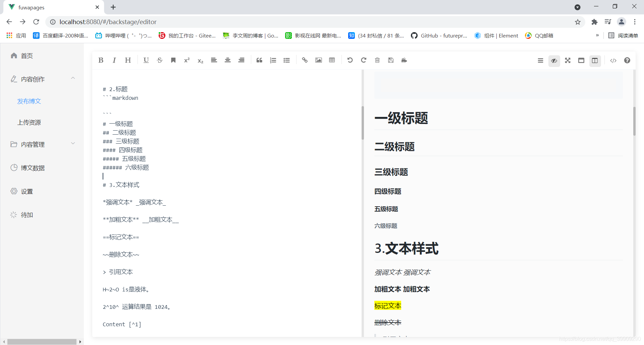Toggle reading mode window icon

tap(581, 61)
